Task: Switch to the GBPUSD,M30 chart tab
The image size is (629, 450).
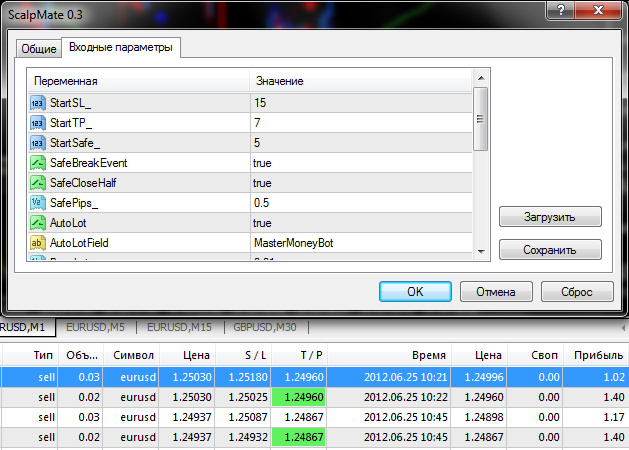Action: pyautogui.click(x=265, y=327)
